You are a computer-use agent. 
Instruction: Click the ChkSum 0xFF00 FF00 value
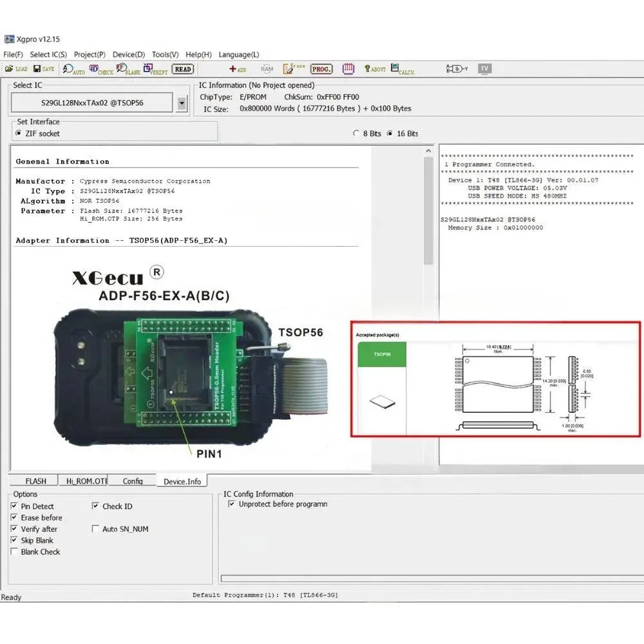[x=337, y=97]
